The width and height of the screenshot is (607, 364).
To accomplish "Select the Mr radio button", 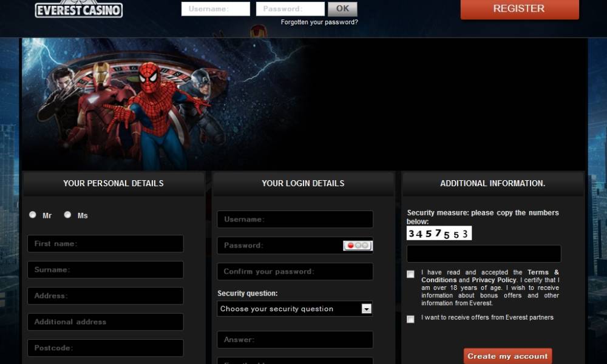I will tap(33, 215).
